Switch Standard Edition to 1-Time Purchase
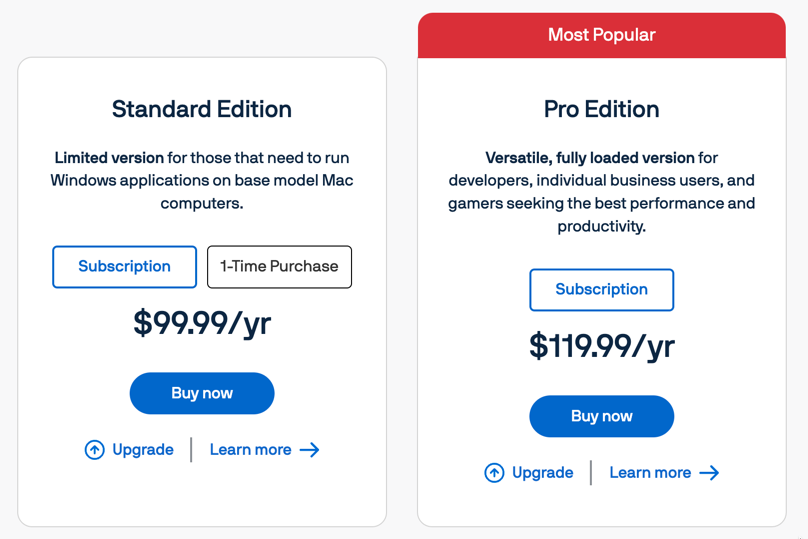 pos(279,266)
